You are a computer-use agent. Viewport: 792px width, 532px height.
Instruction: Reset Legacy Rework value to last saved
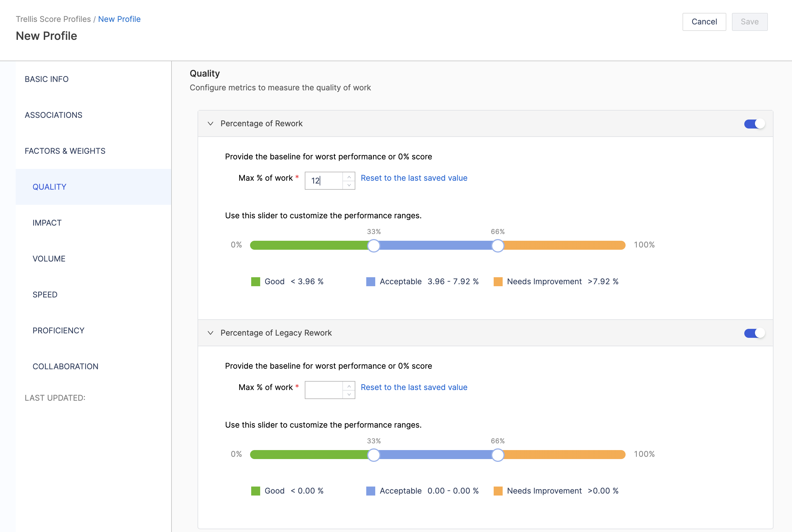(x=414, y=387)
